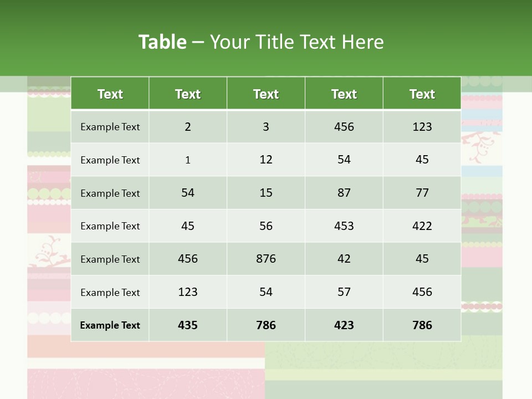Image resolution: width=532 pixels, height=399 pixels.
Task: Select the cell containing 87
Action: tap(344, 193)
